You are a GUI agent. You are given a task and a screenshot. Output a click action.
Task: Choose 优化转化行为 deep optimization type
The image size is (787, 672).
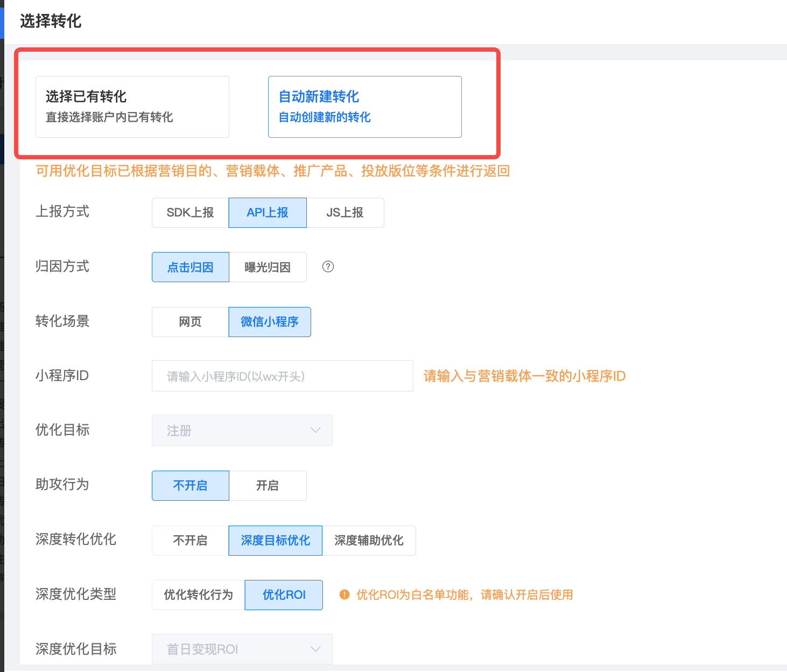[x=199, y=595]
